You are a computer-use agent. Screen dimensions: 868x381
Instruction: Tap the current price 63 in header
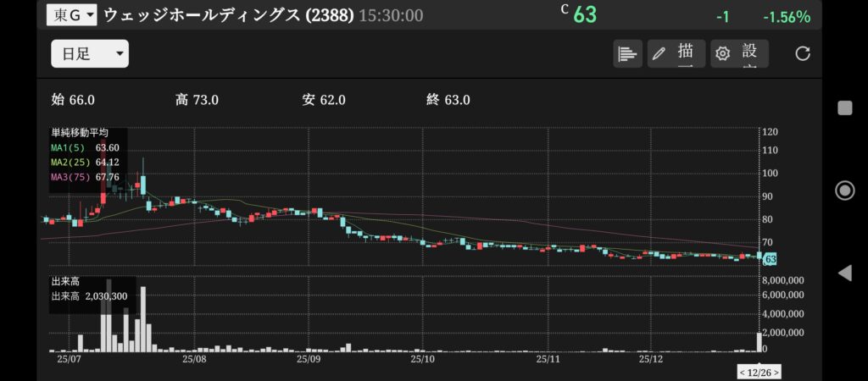click(585, 15)
